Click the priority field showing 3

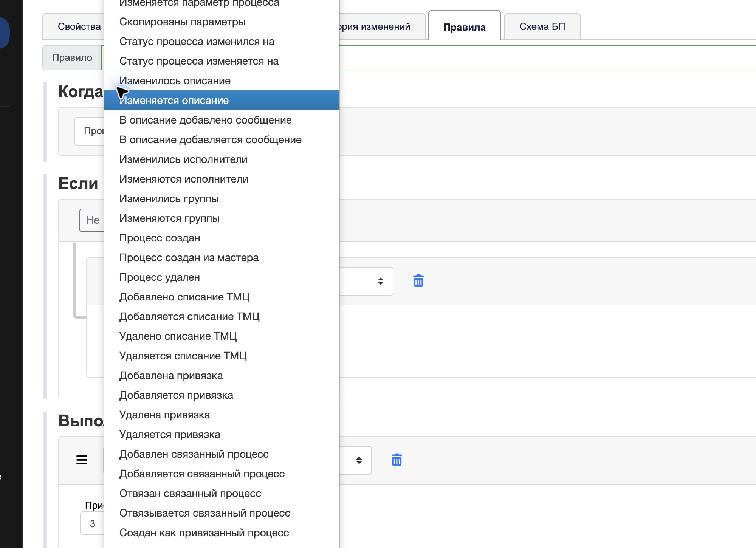coord(92,523)
